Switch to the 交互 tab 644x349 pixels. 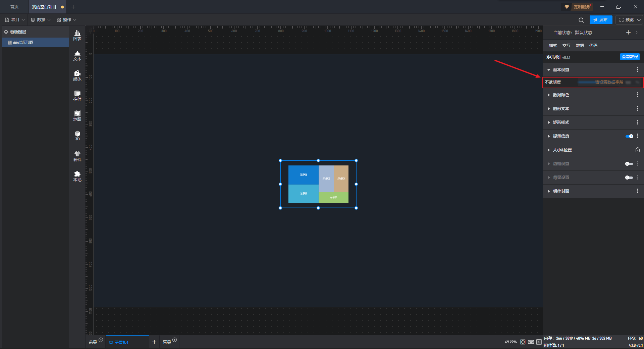[566, 46]
